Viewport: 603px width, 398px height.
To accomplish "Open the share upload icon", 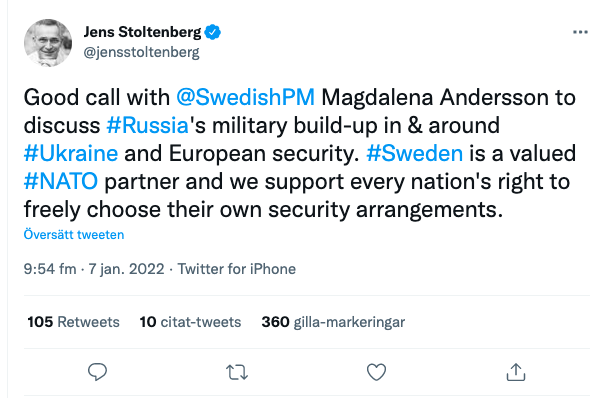I will (x=516, y=372).
